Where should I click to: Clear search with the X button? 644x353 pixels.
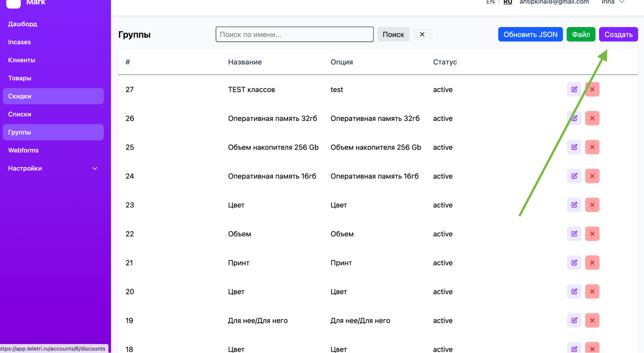[x=422, y=34]
